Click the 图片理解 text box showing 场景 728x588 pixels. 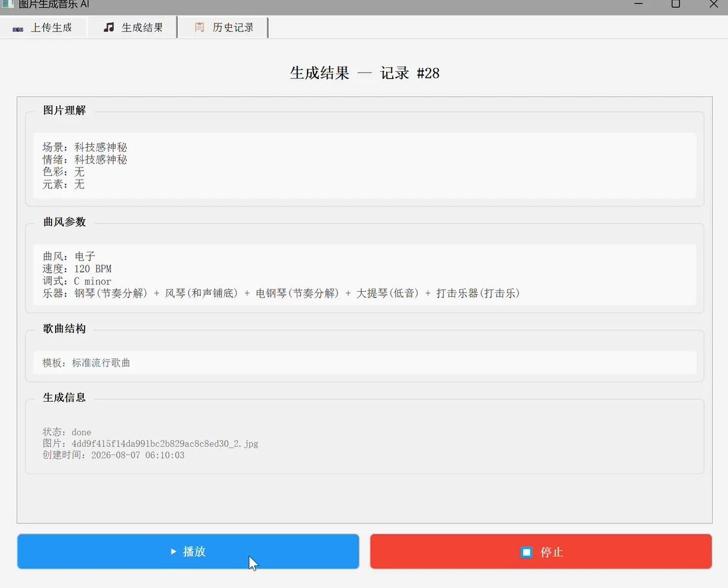(365, 166)
